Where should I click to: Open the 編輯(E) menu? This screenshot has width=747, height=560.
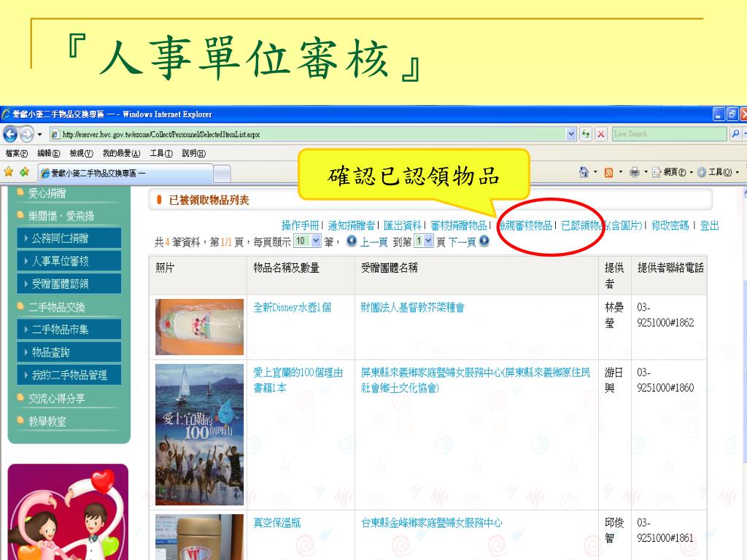tap(49, 153)
